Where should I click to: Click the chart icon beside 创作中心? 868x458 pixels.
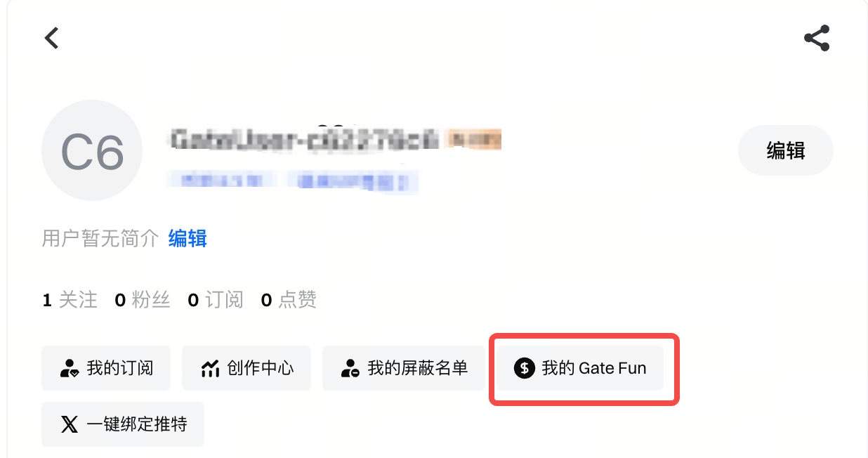click(210, 368)
